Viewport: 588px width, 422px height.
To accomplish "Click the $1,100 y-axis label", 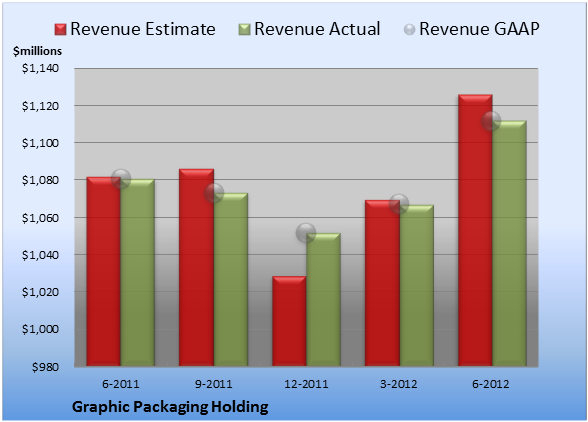I will (x=40, y=143).
